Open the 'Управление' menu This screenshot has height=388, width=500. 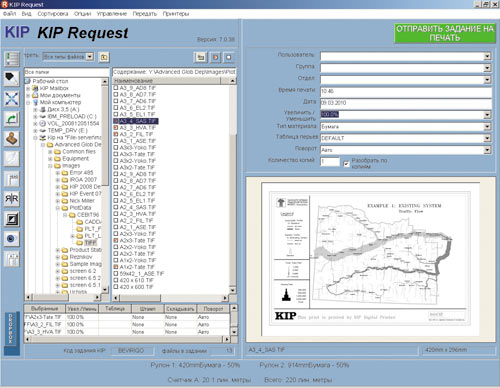click(x=112, y=14)
